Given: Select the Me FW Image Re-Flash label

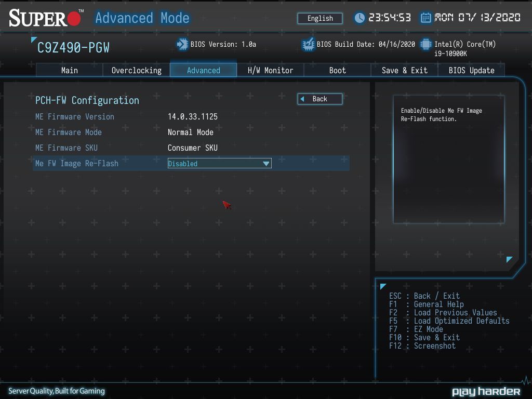Looking at the screenshot, I should (77, 164).
